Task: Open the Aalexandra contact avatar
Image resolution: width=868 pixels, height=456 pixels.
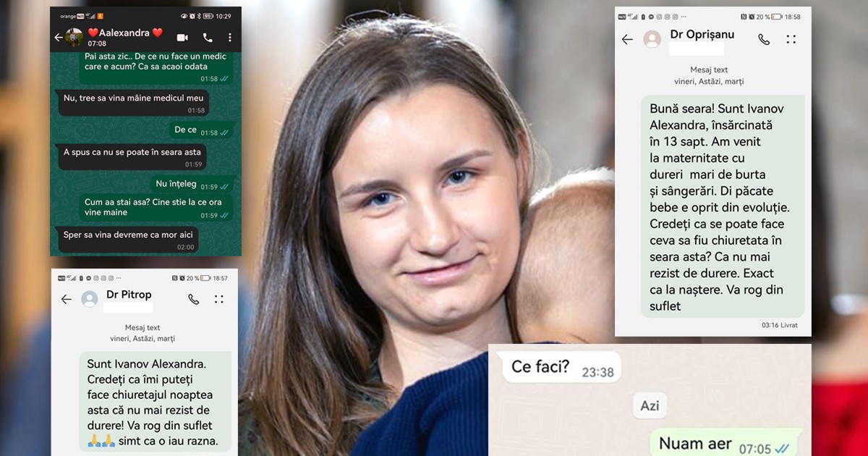Action: point(74,38)
